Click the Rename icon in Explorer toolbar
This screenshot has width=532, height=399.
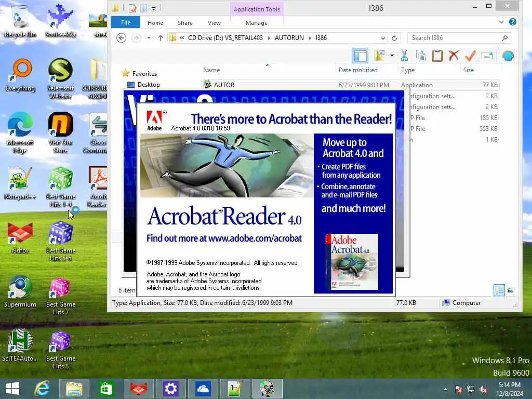click(x=487, y=56)
